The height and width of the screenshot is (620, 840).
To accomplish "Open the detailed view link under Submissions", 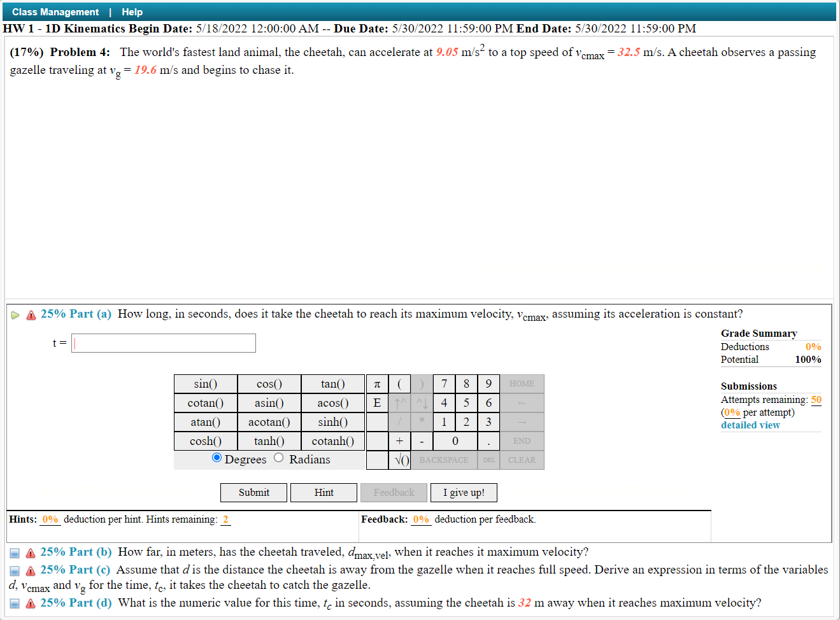I will coord(750,425).
